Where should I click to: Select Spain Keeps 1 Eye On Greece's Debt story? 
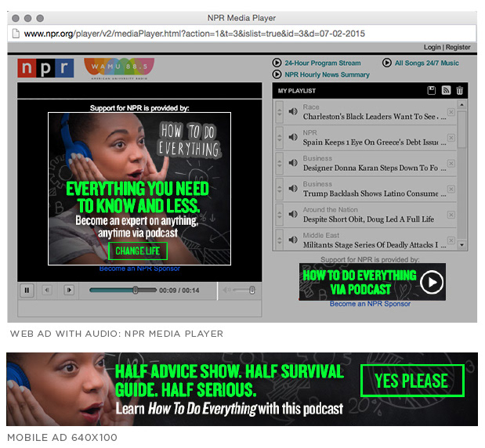click(x=375, y=143)
